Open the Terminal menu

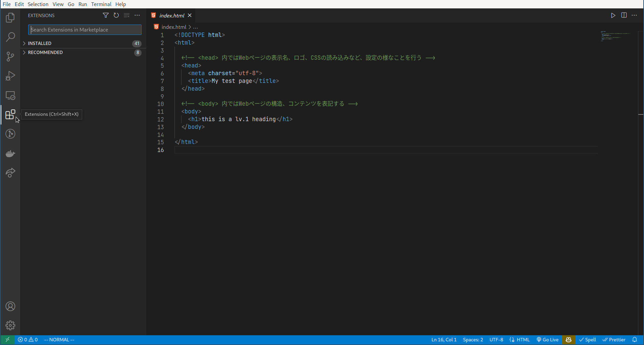101,4
